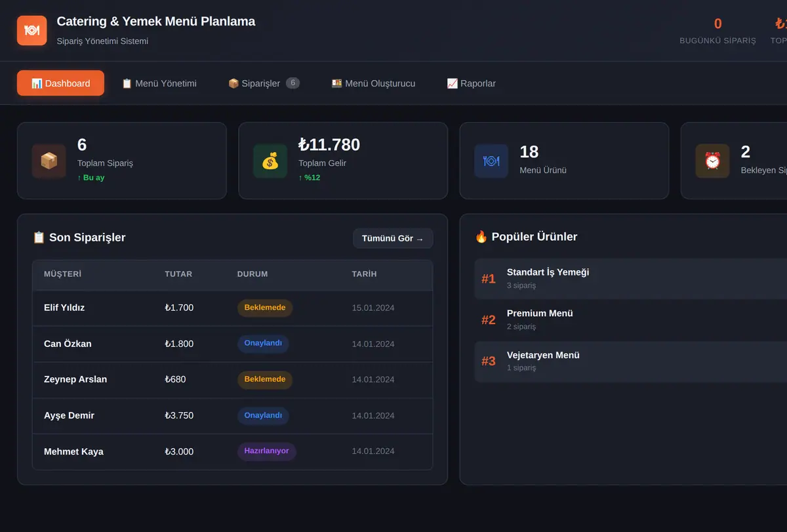This screenshot has height=532, width=787.
Task: Click the ₺1.700 amount cell
Action: pos(179,308)
